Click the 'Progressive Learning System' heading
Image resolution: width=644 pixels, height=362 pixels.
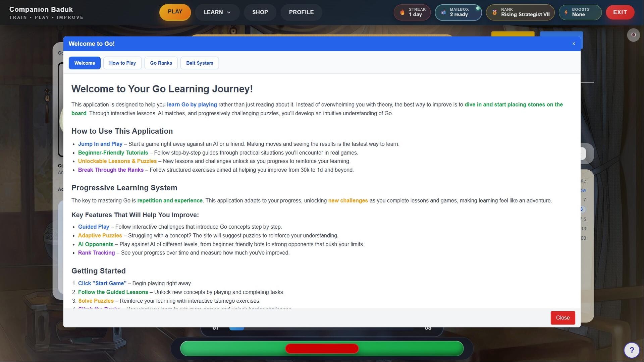point(124,188)
